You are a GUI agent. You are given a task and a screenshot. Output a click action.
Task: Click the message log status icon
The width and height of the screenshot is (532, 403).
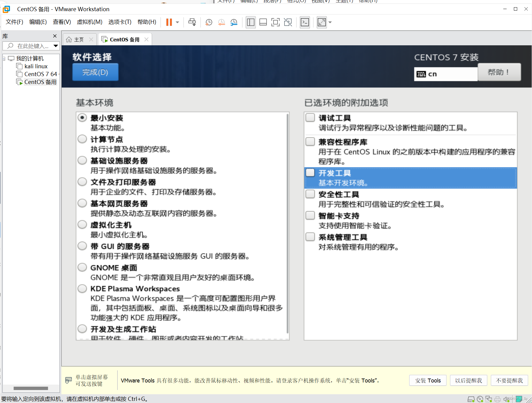(x=519, y=399)
